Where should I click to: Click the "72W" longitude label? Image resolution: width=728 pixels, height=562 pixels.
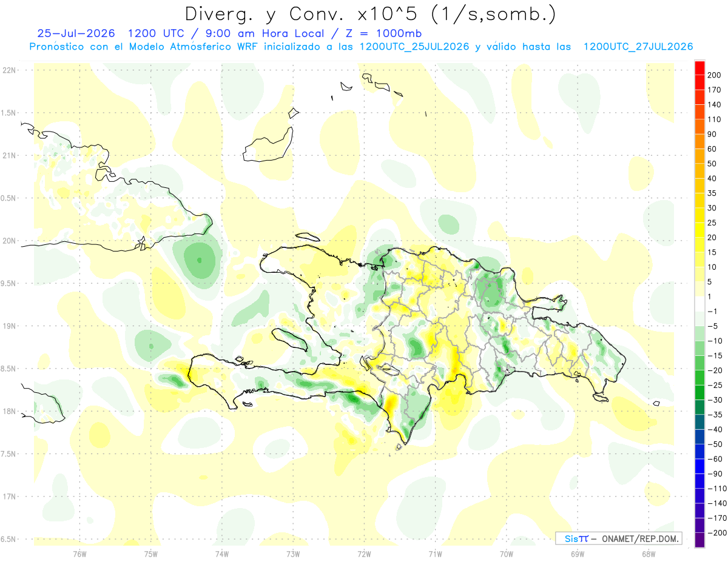click(364, 554)
